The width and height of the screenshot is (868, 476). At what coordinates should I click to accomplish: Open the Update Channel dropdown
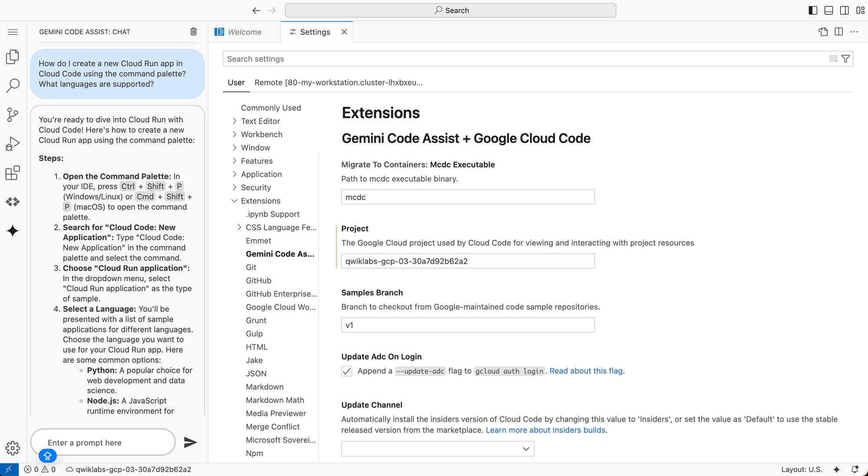[437, 449]
